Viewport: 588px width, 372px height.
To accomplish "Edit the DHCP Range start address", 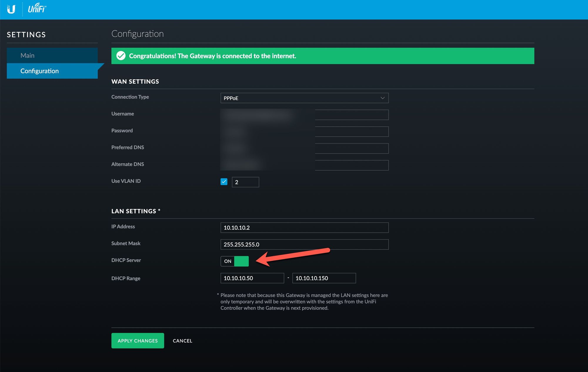I will click(x=252, y=278).
